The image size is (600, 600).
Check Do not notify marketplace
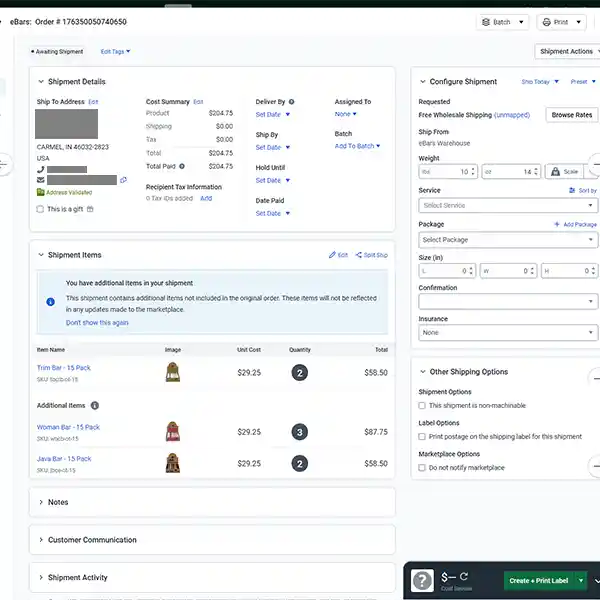coord(422,468)
